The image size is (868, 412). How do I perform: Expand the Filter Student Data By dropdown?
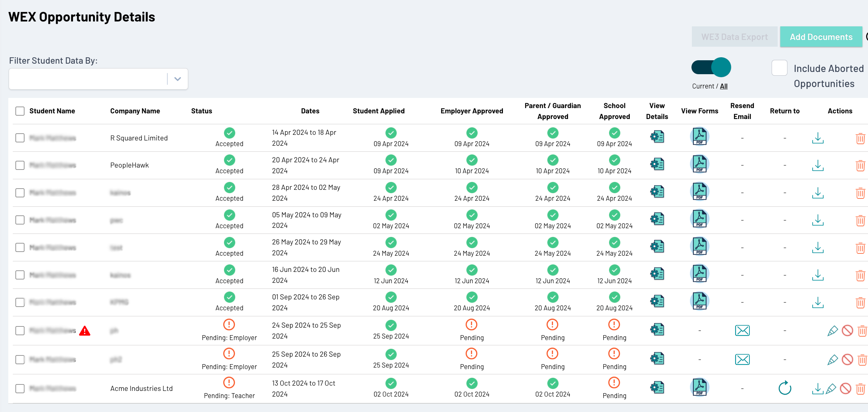[178, 79]
